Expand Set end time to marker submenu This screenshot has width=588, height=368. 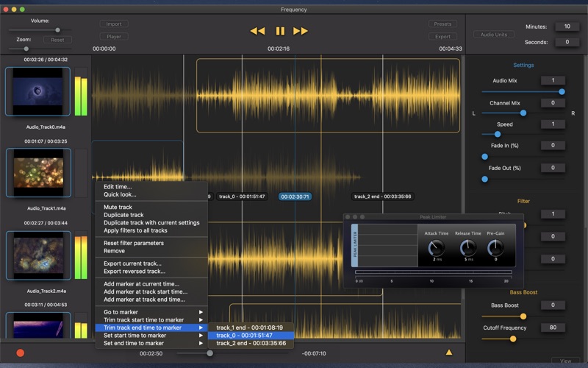[x=151, y=343]
